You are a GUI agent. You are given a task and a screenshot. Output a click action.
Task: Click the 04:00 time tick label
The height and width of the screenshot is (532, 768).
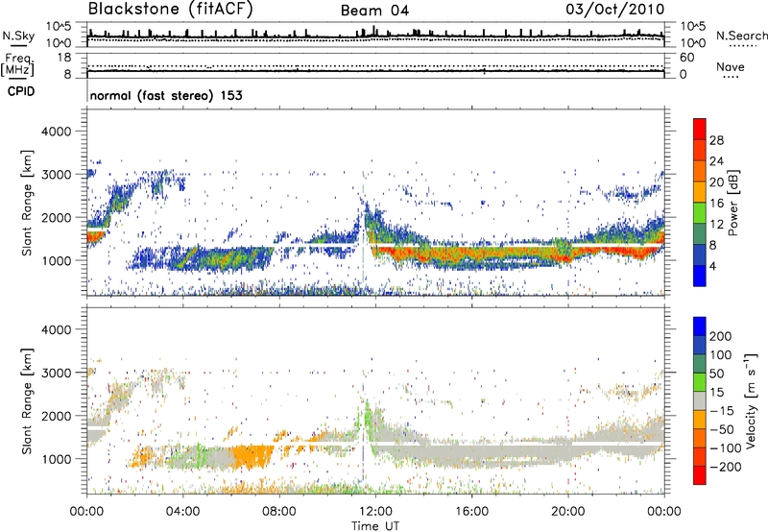182,512
